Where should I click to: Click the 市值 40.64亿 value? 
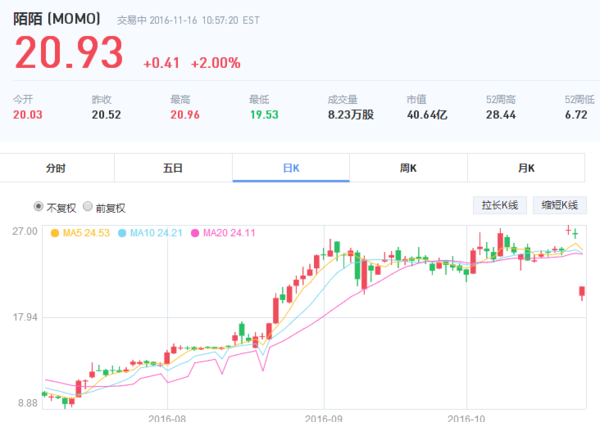pos(427,115)
